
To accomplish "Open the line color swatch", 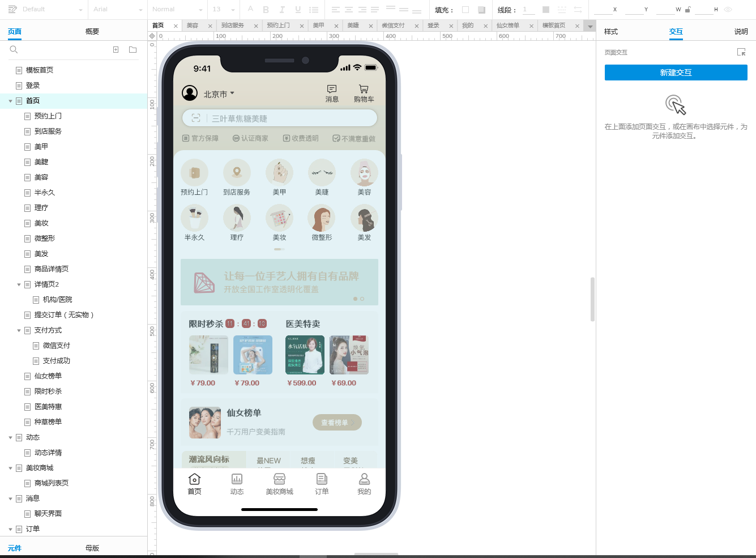I will (546, 10).
